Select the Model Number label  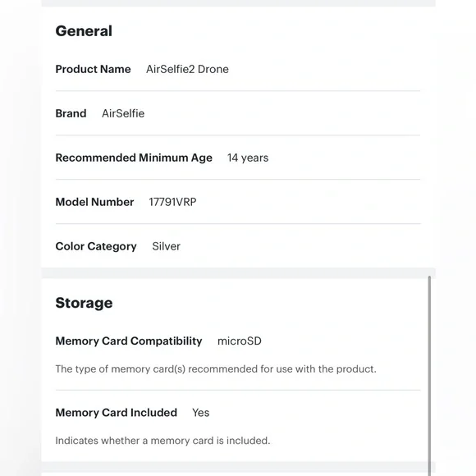94,202
